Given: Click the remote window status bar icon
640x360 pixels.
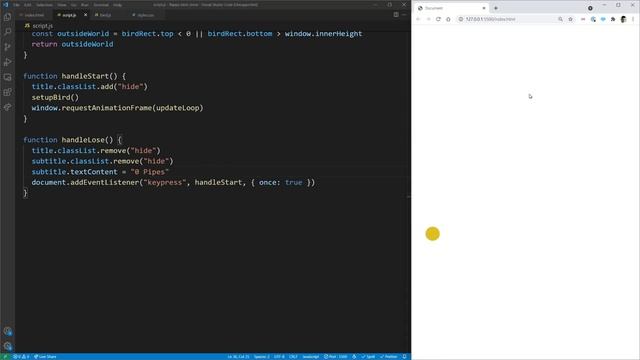Looking at the screenshot, I should pyautogui.click(x=5, y=356).
